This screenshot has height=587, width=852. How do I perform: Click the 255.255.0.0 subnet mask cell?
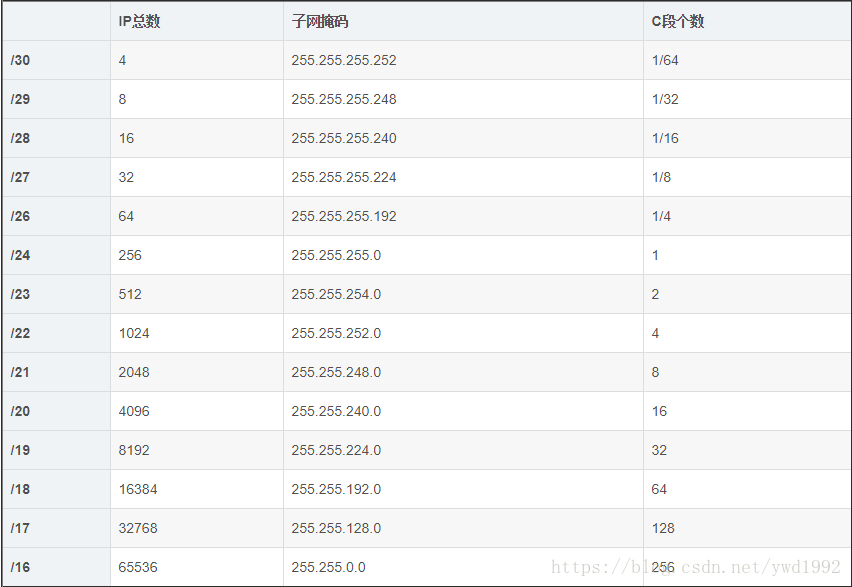(328, 567)
